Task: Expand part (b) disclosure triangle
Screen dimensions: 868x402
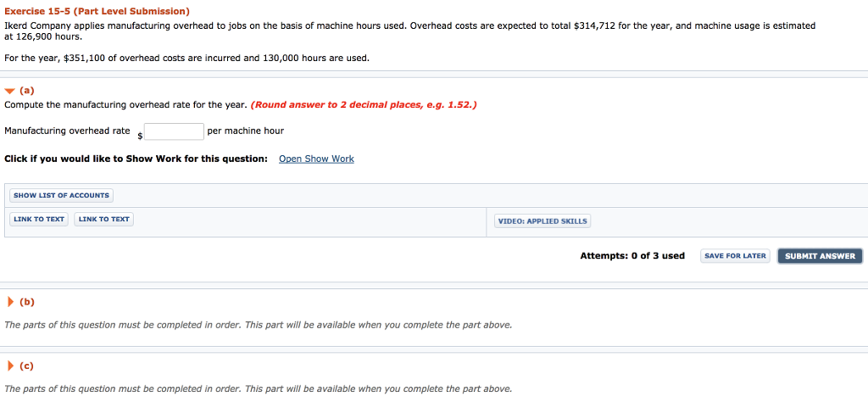Action: click(x=10, y=301)
